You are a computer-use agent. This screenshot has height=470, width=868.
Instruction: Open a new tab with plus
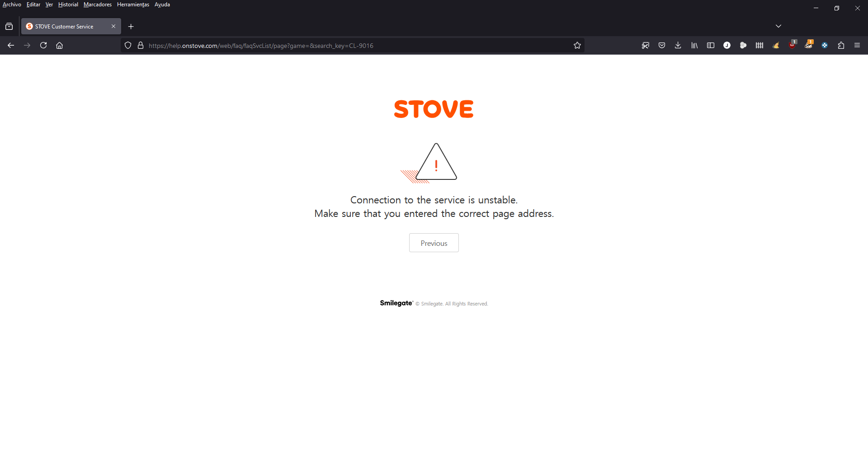click(131, 27)
